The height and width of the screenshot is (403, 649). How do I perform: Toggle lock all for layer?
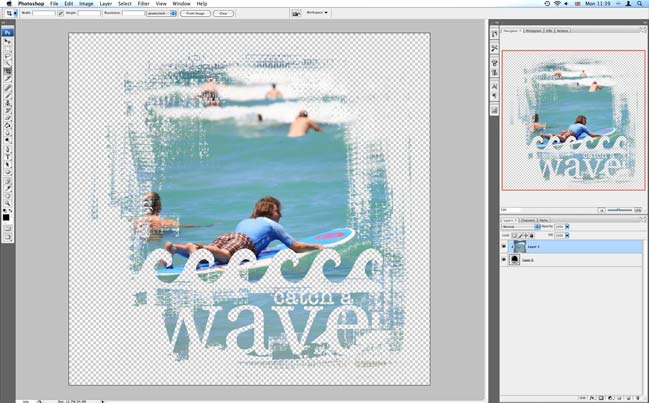click(x=531, y=235)
